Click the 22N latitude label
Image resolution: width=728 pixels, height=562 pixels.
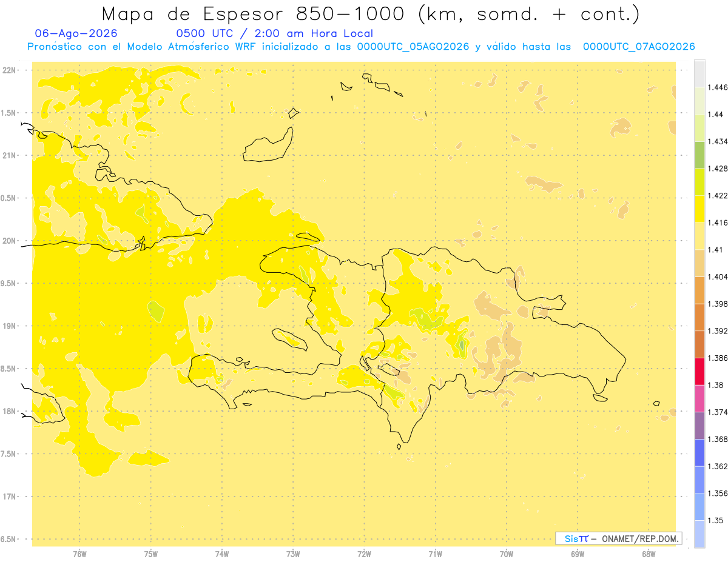pyautogui.click(x=10, y=70)
